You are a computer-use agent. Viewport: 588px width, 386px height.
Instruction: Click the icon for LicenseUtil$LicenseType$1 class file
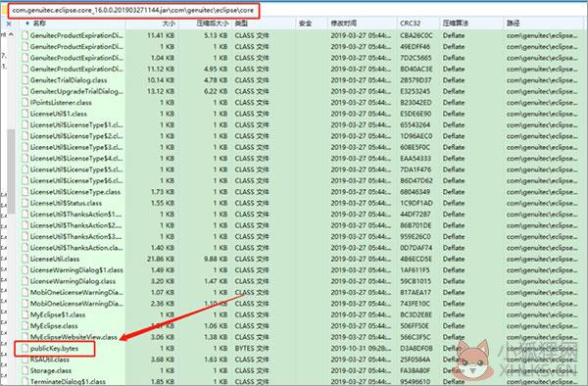pyautogui.click(x=25, y=124)
